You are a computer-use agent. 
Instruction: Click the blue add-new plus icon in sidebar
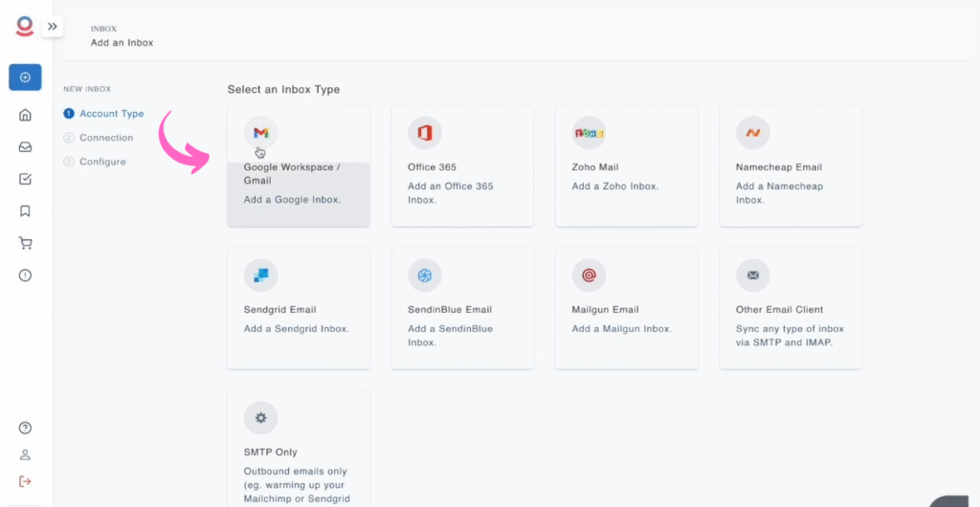pyautogui.click(x=25, y=77)
